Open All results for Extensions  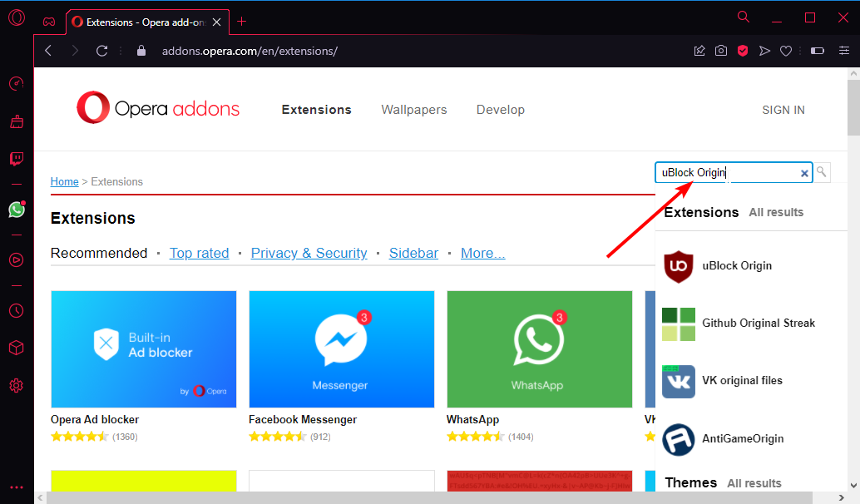click(x=776, y=212)
